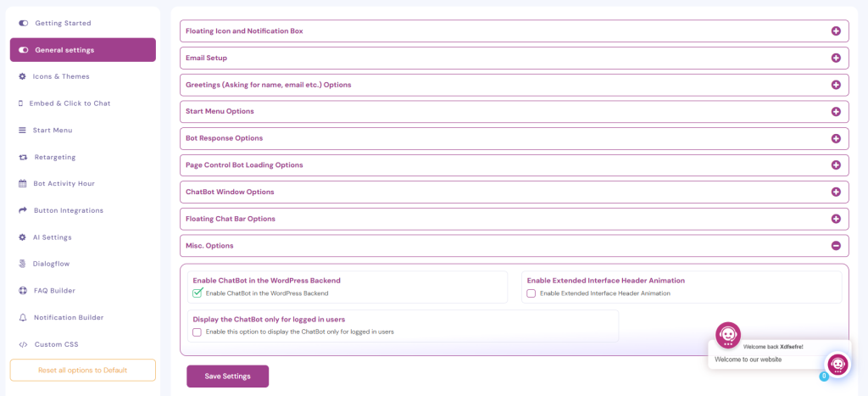Click the bell icon for Notification Builder
The width and height of the screenshot is (868, 396).
pos(23,317)
